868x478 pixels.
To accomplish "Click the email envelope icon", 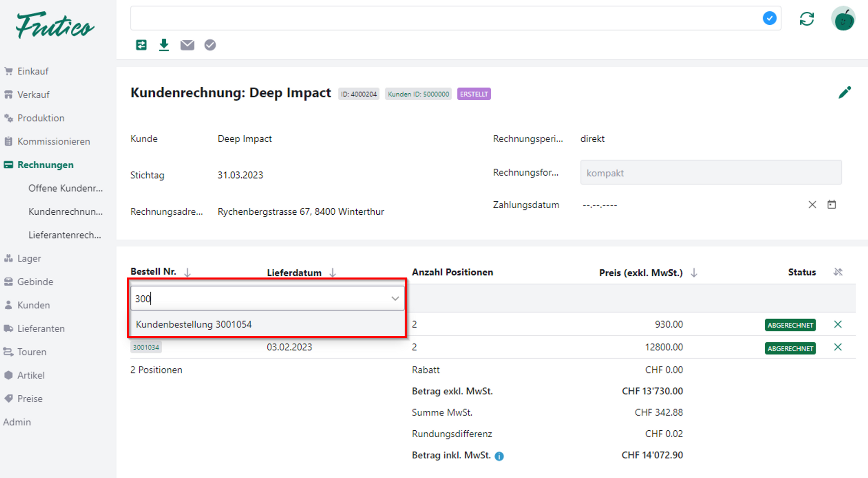I will [x=187, y=45].
